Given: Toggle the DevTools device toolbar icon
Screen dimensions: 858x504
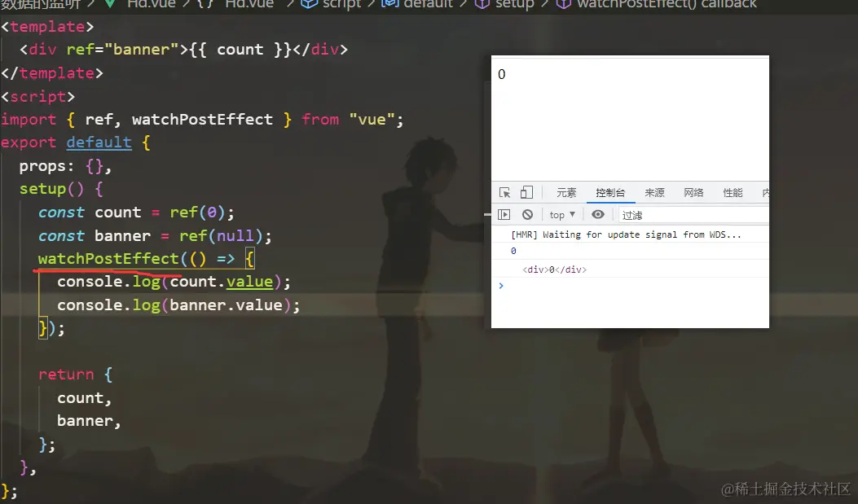Looking at the screenshot, I should tap(526, 192).
